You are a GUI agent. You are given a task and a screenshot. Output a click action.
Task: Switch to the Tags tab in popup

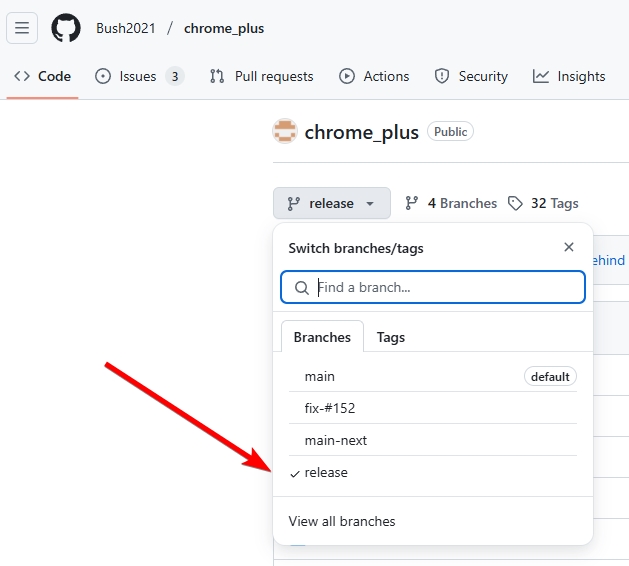[390, 337]
